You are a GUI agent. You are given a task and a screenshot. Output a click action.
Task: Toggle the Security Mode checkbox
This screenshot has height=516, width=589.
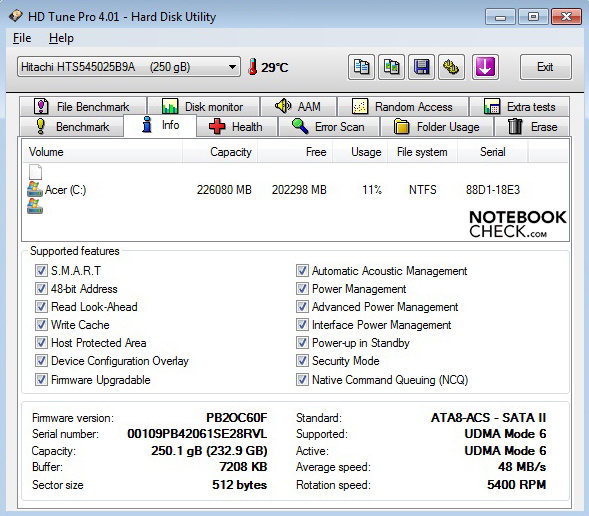tap(302, 361)
